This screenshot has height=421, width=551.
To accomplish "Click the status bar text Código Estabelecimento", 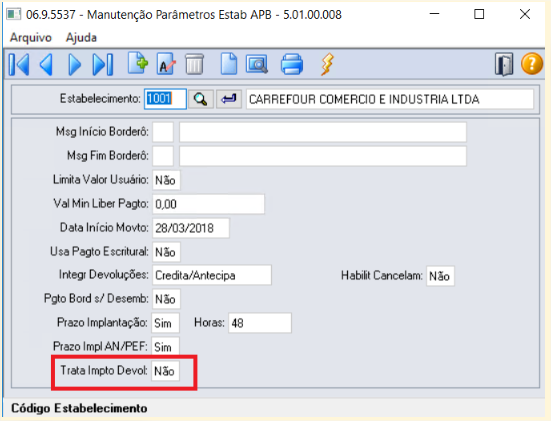I will [x=79, y=408].
